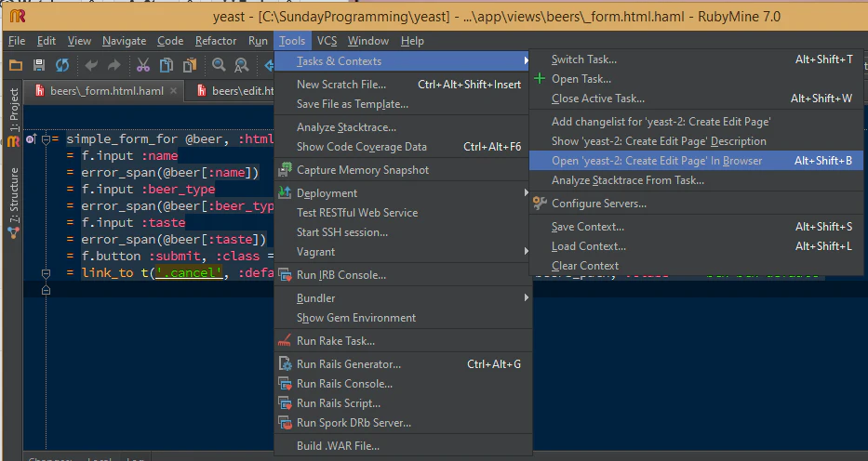Click the Synchronize refresh toolbar icon
This screenshot has width=868, height=461.
62,65
